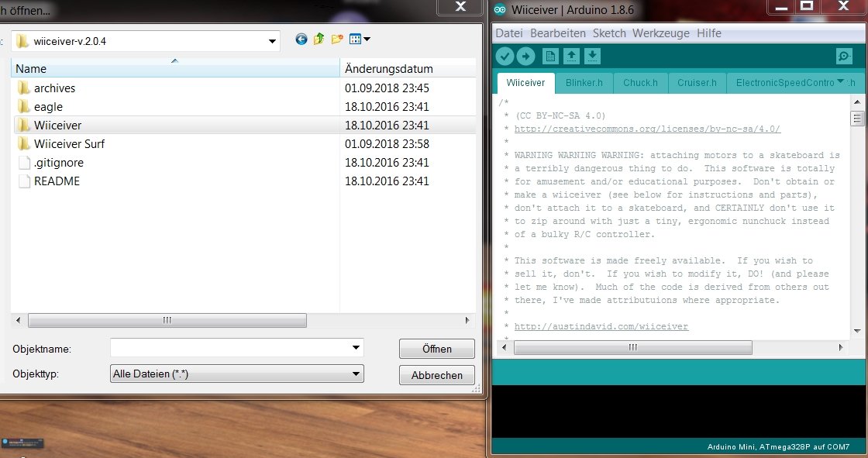Click the editor horizontal scrollbar thumb
Screen dimensions: 868x458
[632, 347]
